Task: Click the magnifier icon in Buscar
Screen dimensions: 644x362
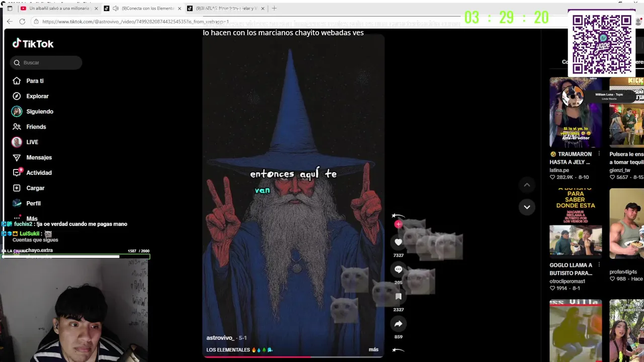Action: pyautogui.click(x=17, y=63)
